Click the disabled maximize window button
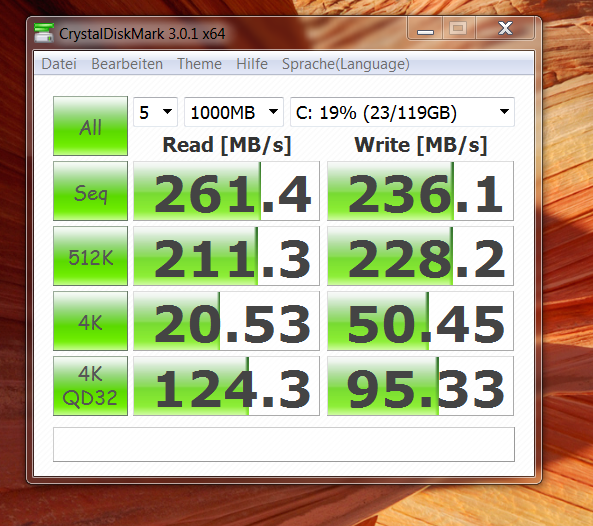 click(x=458, y=28)
